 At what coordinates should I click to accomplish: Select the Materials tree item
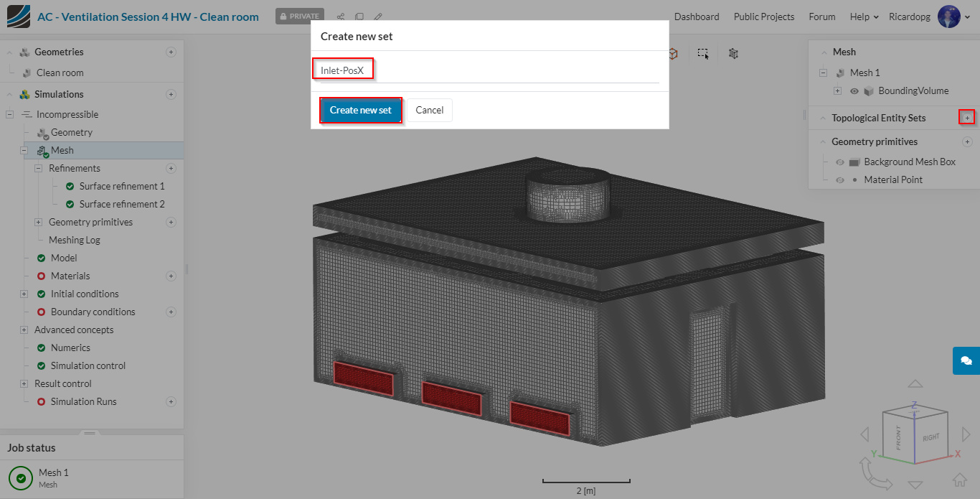(70, 276)
